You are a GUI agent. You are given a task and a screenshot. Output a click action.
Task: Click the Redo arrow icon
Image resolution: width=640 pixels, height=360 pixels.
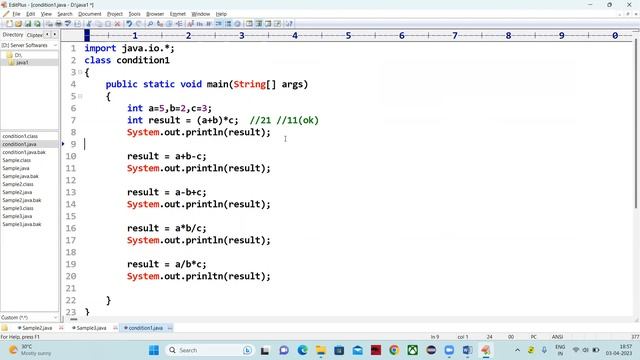click(x=138, y=24)
